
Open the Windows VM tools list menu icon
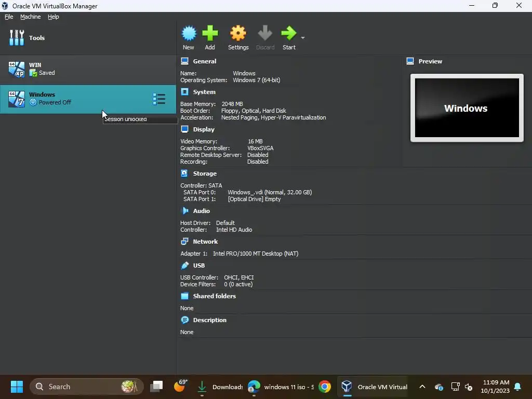[159, 99]
